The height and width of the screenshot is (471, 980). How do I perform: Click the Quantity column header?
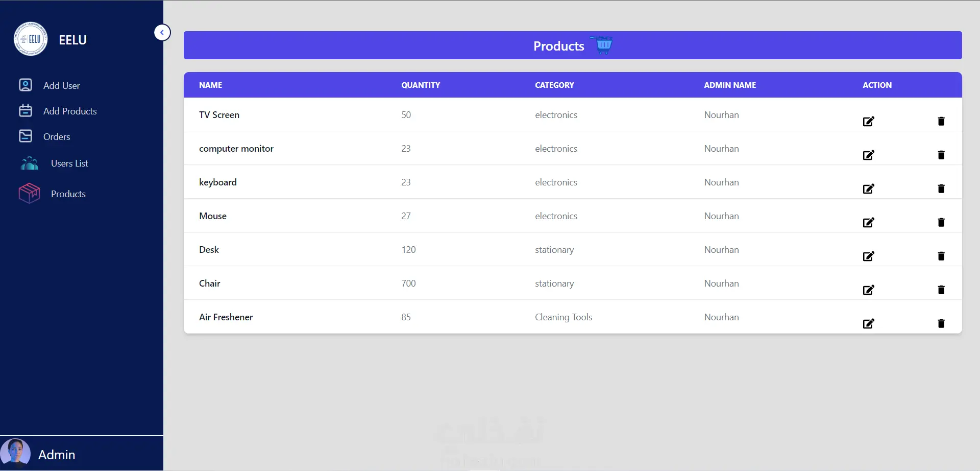coord(421,85)
